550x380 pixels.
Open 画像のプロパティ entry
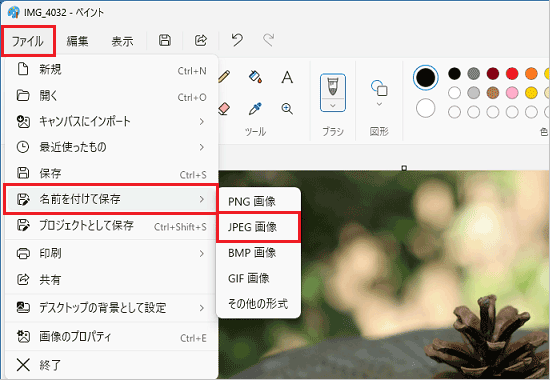pos(112,337)
